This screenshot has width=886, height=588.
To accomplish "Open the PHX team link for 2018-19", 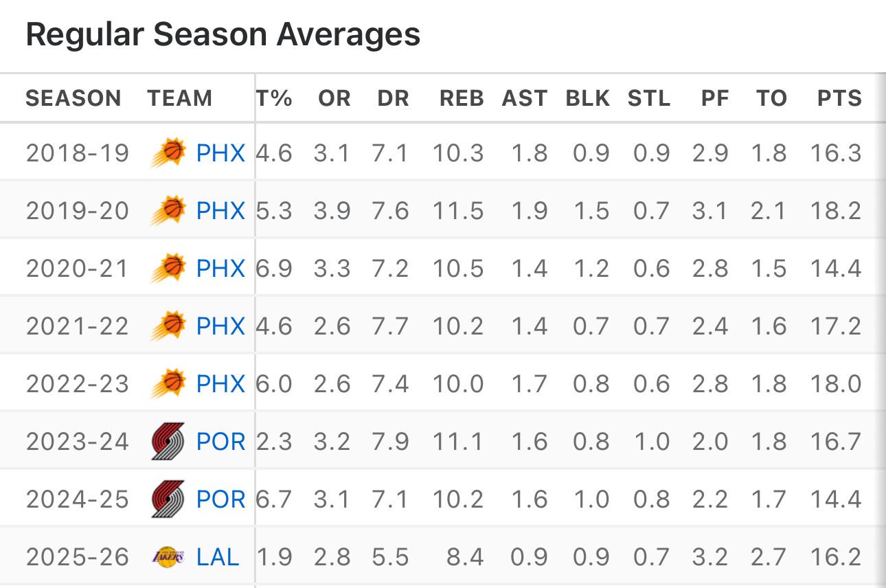I will coord(220,152).
